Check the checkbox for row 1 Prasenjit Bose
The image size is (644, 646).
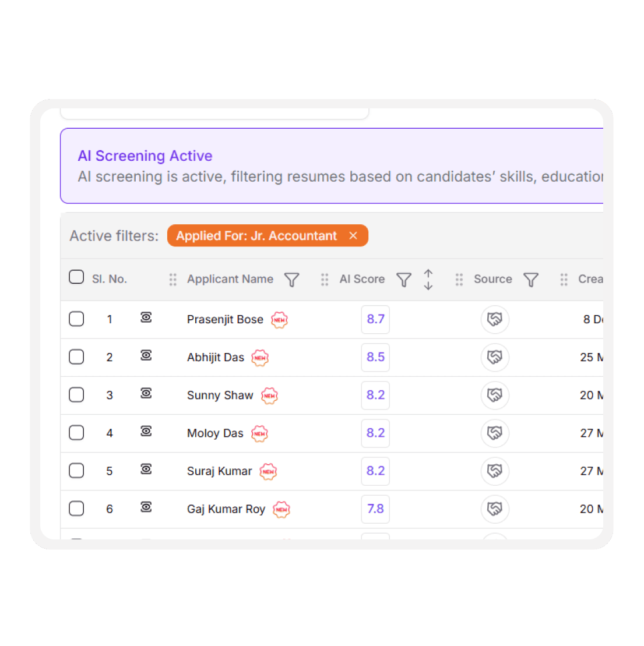coord(76,319)
